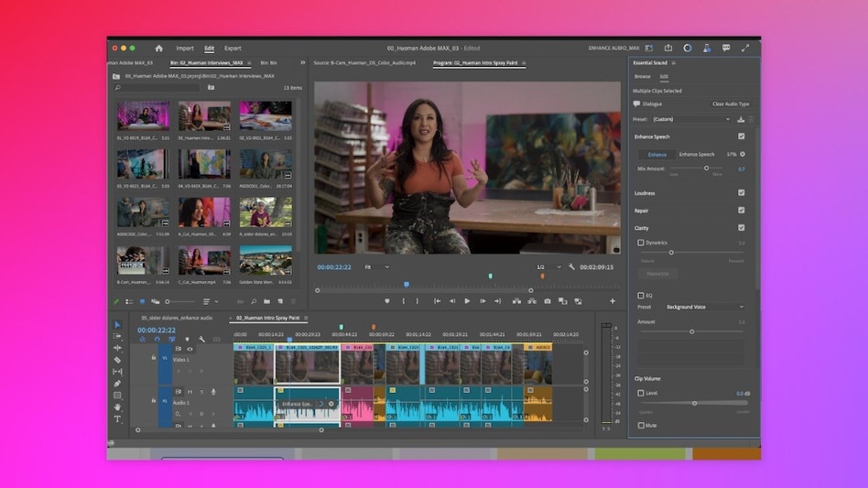This screenshot has height=488, width=868.
Task: Open Program monitor button editor plus
Action: coord(613,301)
